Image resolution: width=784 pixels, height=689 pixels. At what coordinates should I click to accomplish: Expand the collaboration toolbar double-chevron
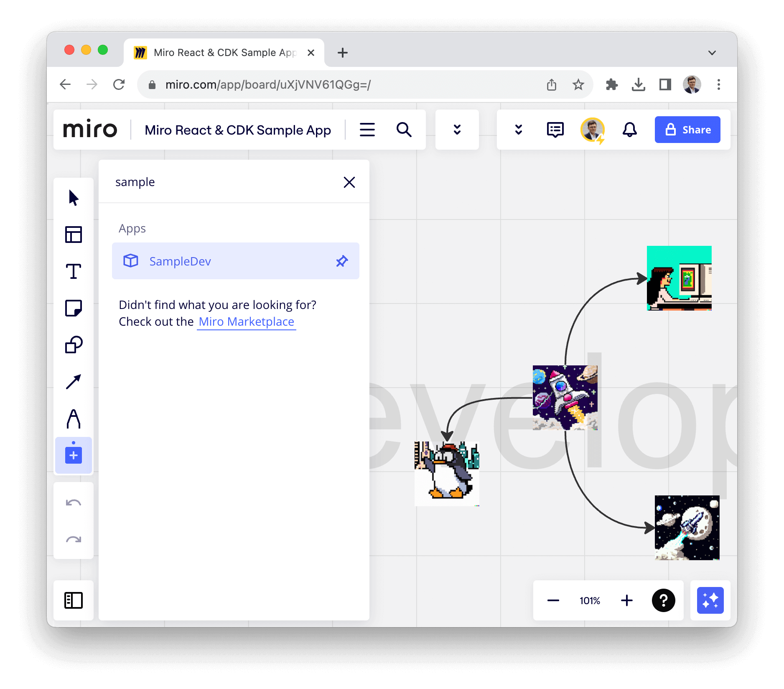(519, 130)
